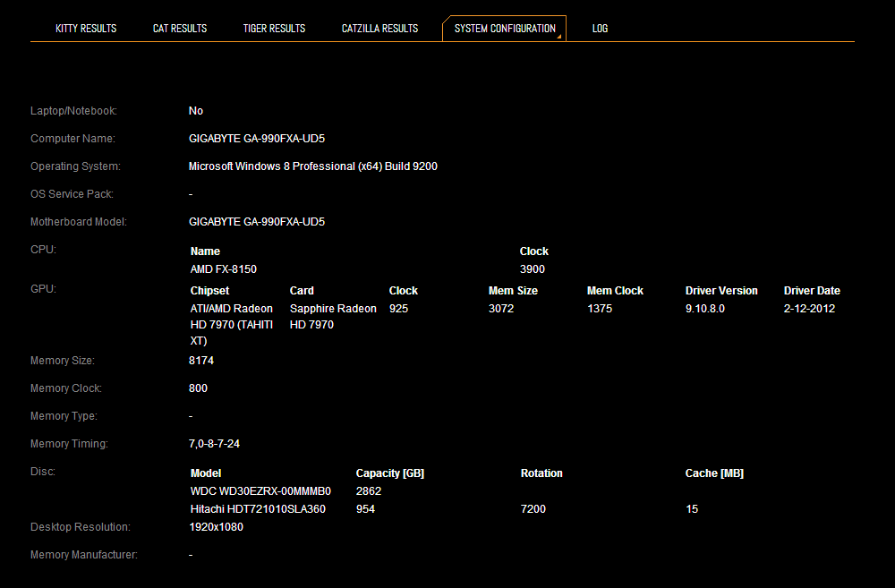Screen dimensions: 895x588
Task: Select the Motherboard Model value GIGABYTE GA-990FXA-UD5
Action: (x=257, y=222)
